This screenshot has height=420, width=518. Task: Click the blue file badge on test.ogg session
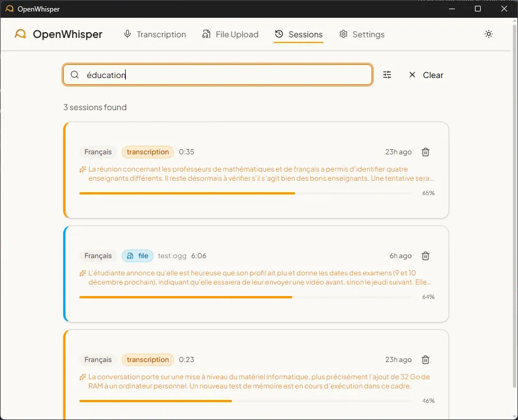coord(137,256)
